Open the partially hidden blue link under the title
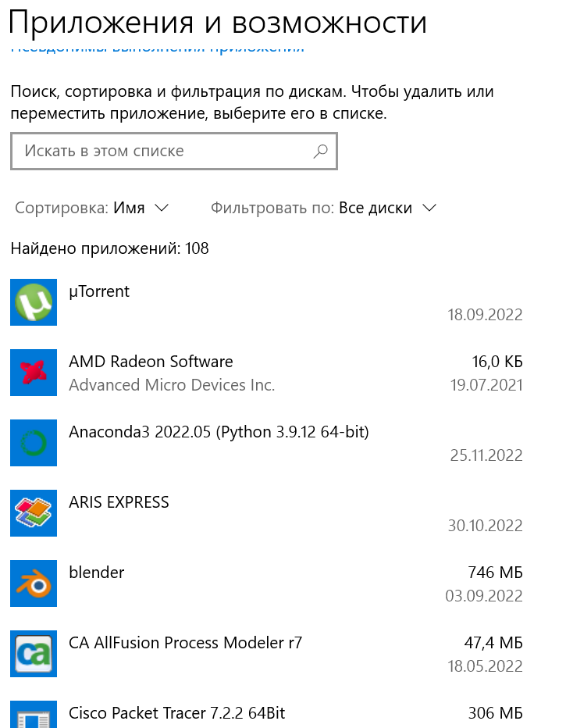Screen dimensions: 566x728 157,48
